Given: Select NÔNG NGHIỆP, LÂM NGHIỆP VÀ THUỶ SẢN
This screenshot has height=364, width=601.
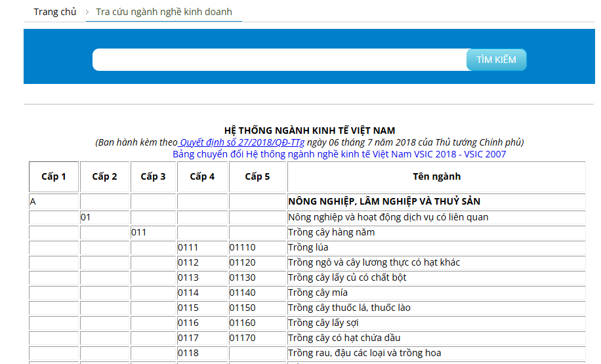Looking at the screenshot, I should [436, 201].
